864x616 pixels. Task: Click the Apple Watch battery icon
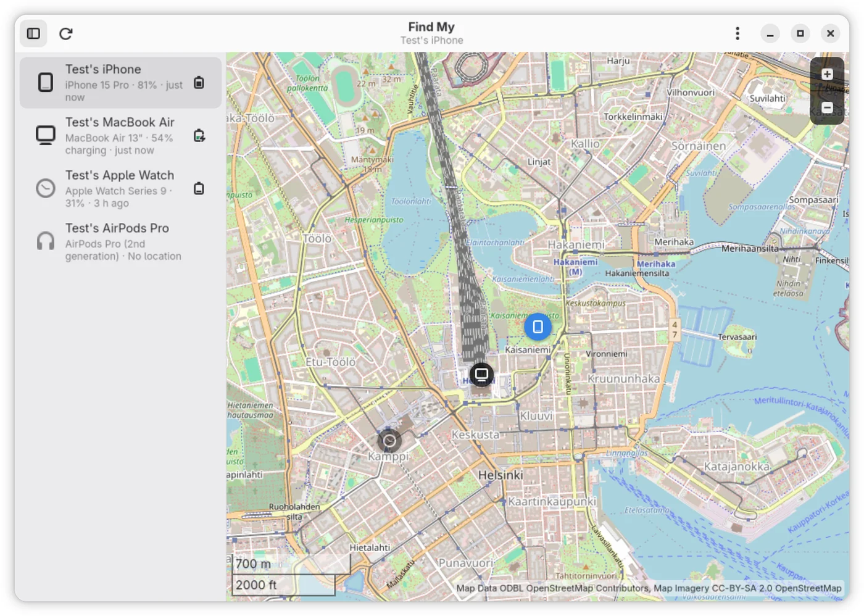(x=199, y=188)
